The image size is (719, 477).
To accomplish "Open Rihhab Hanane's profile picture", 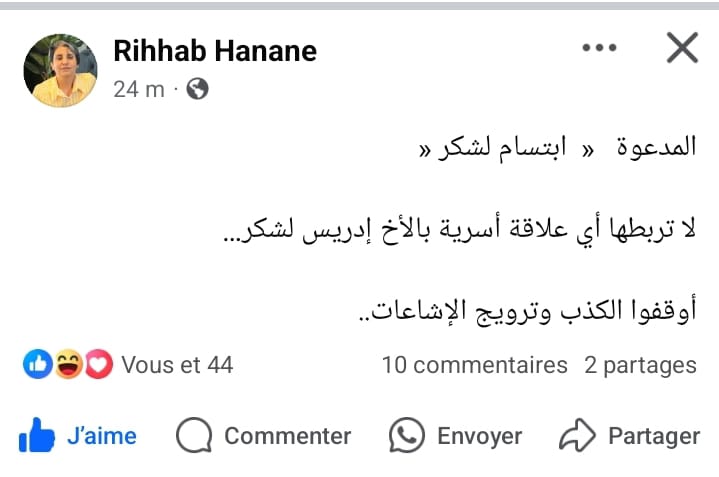I will pos(60,69).
